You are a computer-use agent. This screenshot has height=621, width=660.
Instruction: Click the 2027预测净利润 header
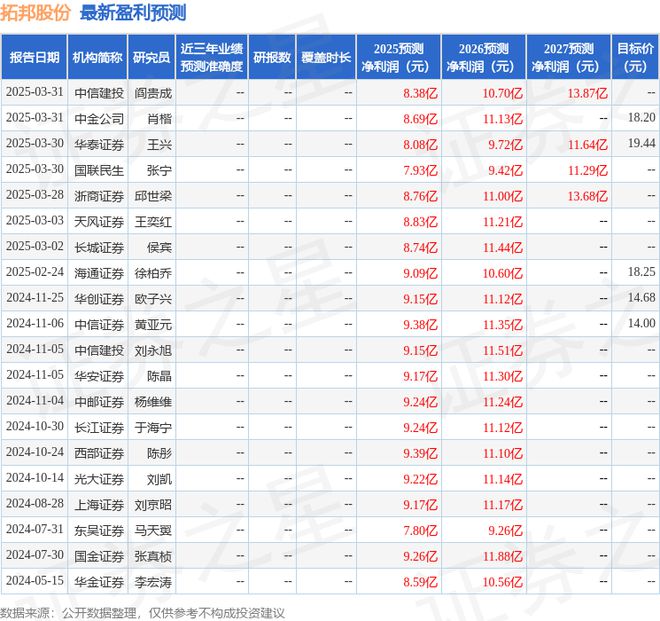pos(569,57)
